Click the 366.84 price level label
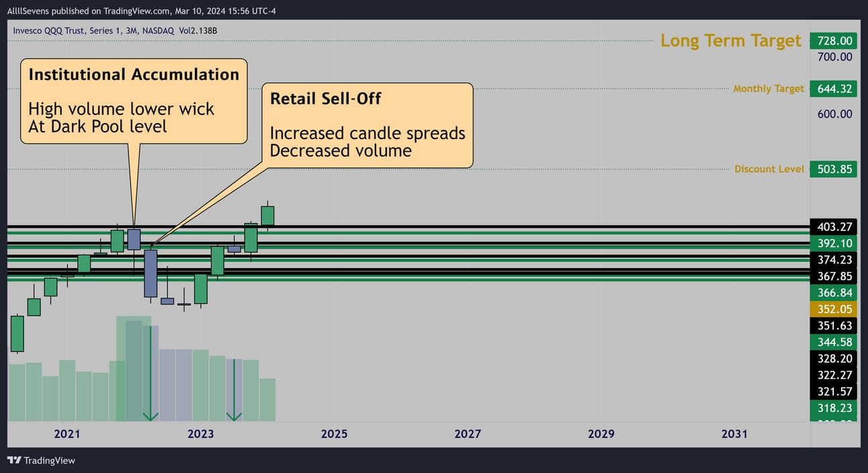Screen dimensions: 868x473 [x=834, y=293]
